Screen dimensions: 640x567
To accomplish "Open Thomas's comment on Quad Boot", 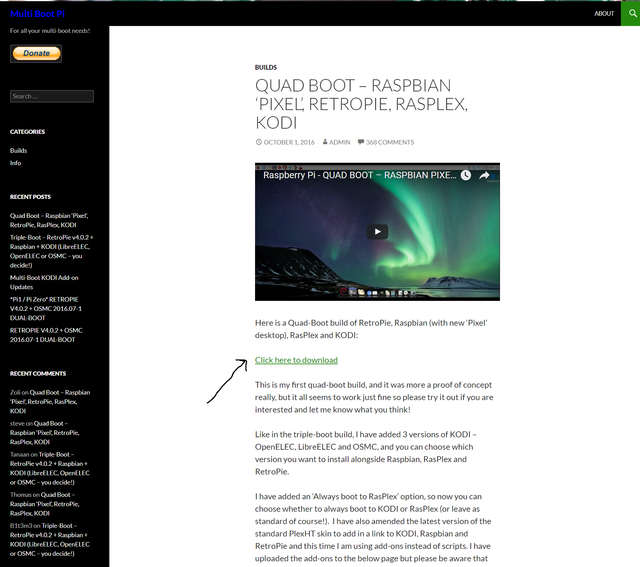I will (44, 504).
